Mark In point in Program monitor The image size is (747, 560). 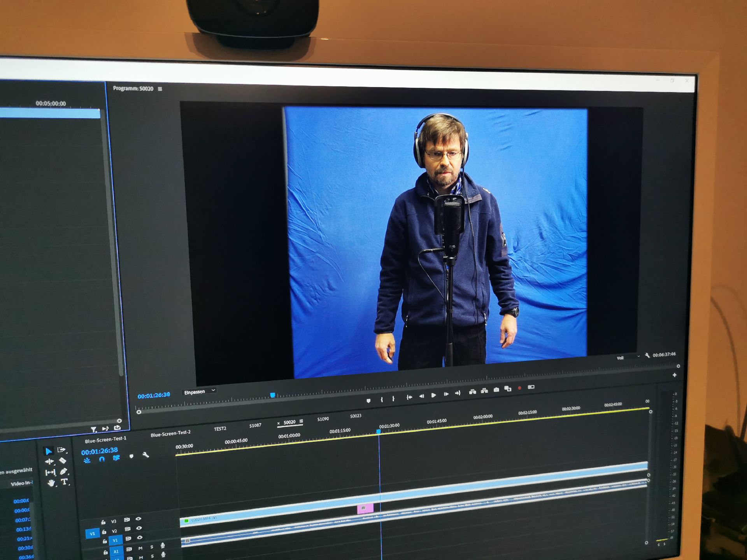(x=382, y=399)
